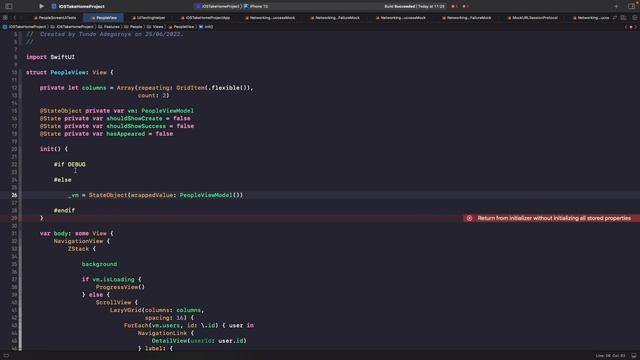Image resolution: width=640 pixels, height=360 pixels.
Task: Click the bottom-left filter bar icon
Action: click(x=6, y=356)
